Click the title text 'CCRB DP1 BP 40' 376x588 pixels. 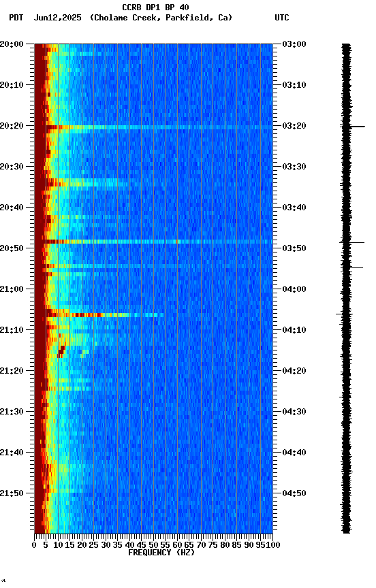coord(155,7)
